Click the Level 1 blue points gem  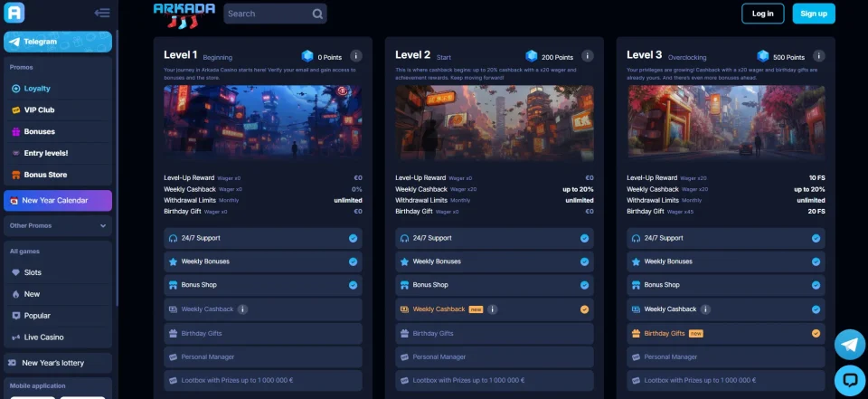coord(307,56)
